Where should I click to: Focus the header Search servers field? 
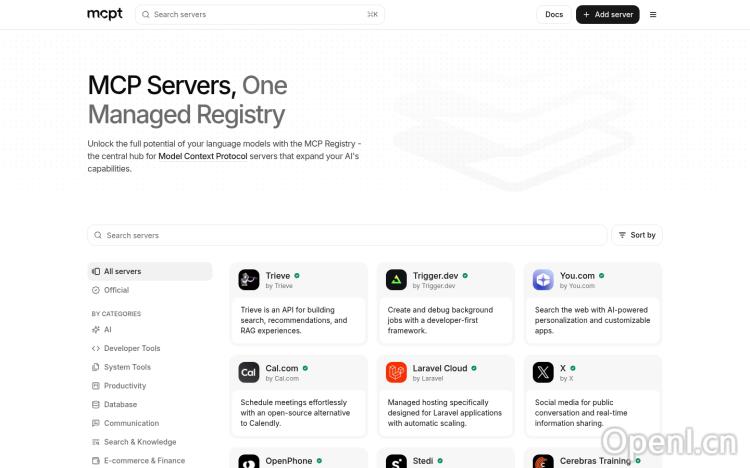pos(258,15)
